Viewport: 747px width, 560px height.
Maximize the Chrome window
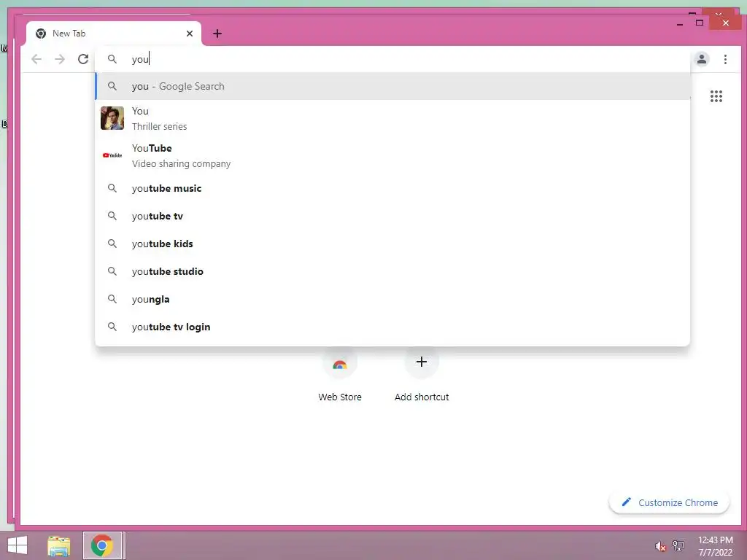[700, 23]
